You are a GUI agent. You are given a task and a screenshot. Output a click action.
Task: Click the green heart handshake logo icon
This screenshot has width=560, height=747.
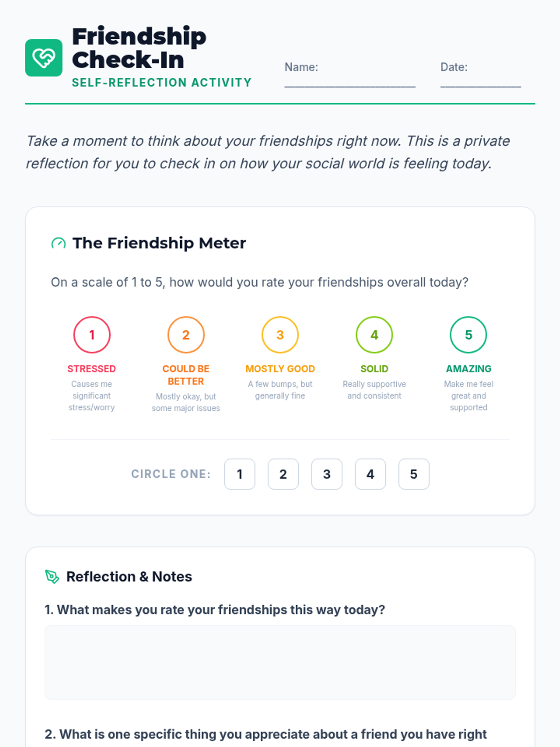click(43, 57)
